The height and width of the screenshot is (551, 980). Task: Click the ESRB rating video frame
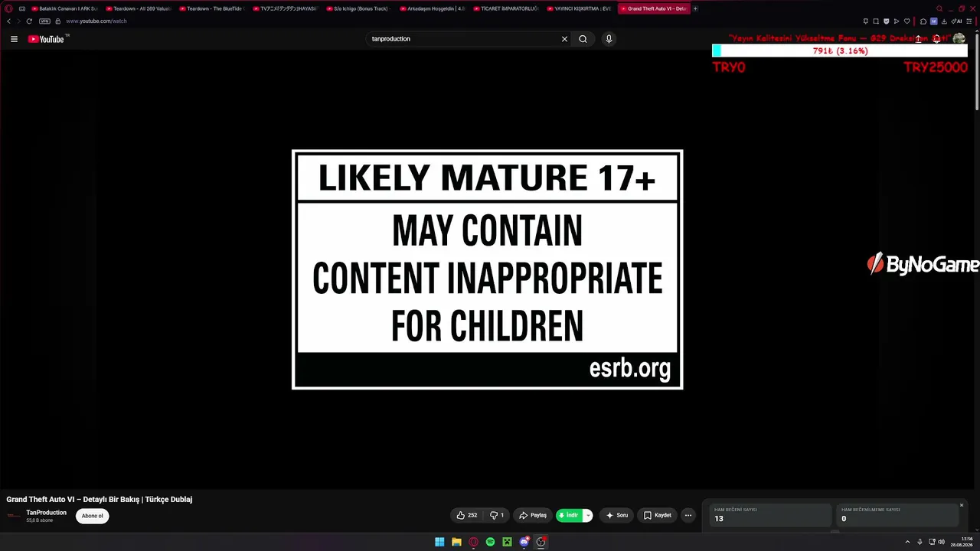(488, 269)
